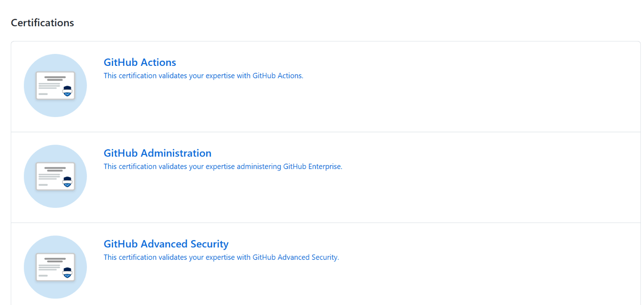Screen dimensions: 644x305
Task: Click gray title lines on Actions certificate image
Action: pyautogui.click(x=55, y=78)
